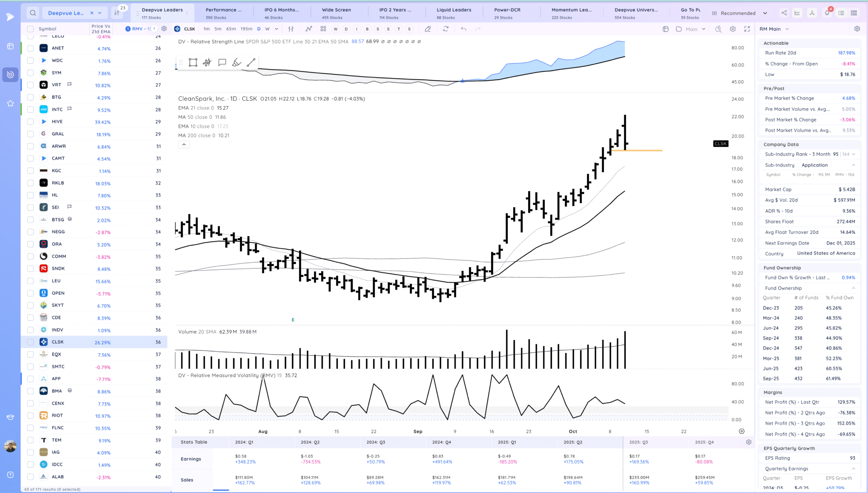868x493 pixels.
Task: Select the 65m timeframe button
Action: tap(231, 29)
